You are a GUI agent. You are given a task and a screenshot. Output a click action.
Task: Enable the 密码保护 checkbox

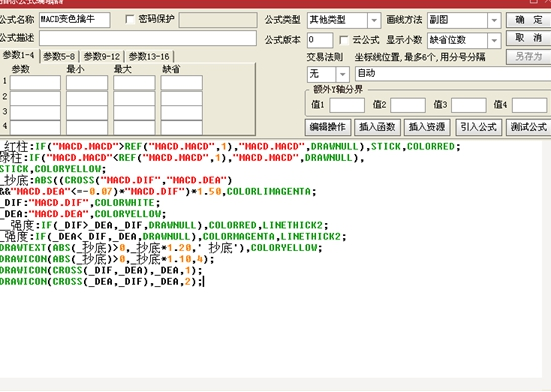tap(130, 19)
